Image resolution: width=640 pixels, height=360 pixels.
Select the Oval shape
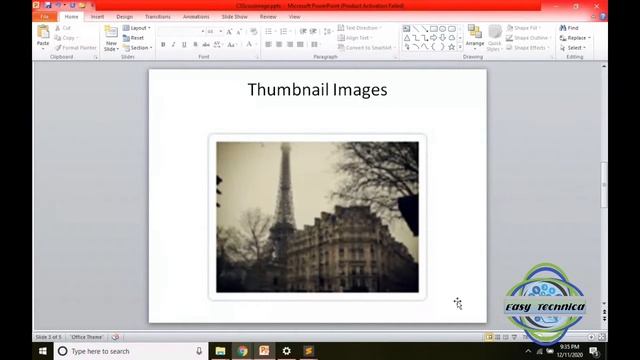[x=442, y=29]
